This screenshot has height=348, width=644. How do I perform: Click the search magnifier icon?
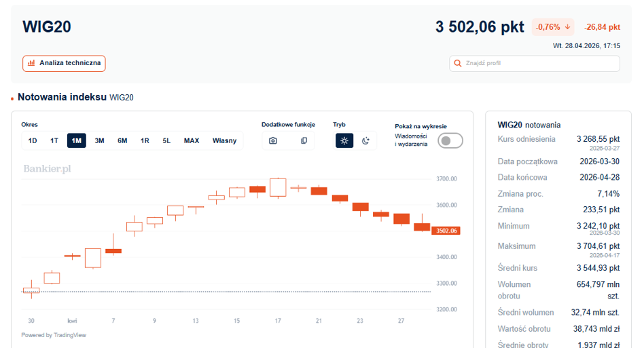[x=458, y=64]
